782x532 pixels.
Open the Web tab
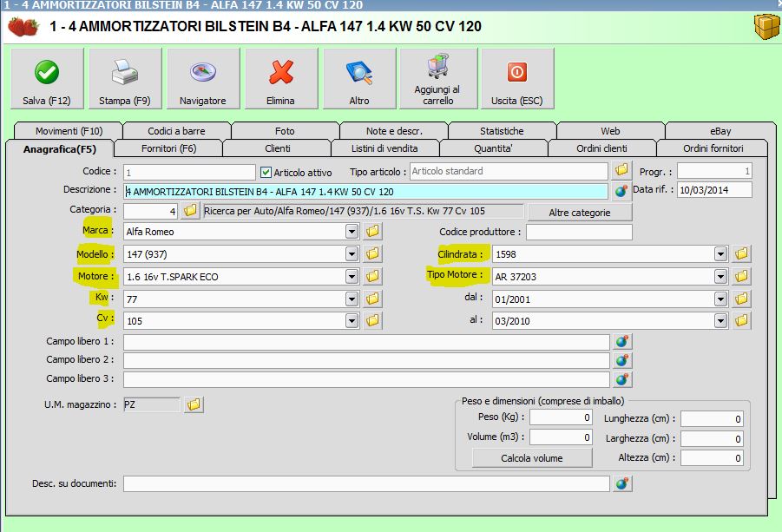tap(610, 131)
